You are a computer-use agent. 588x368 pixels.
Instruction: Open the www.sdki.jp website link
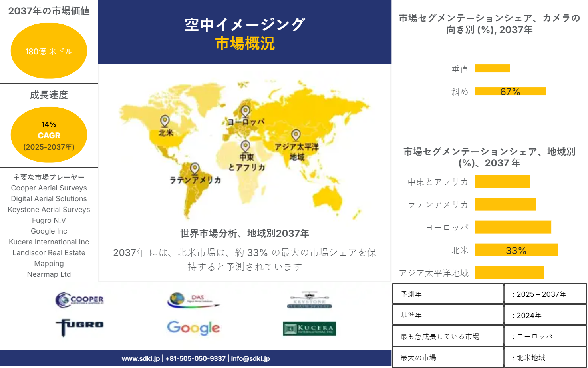(141, 358)
